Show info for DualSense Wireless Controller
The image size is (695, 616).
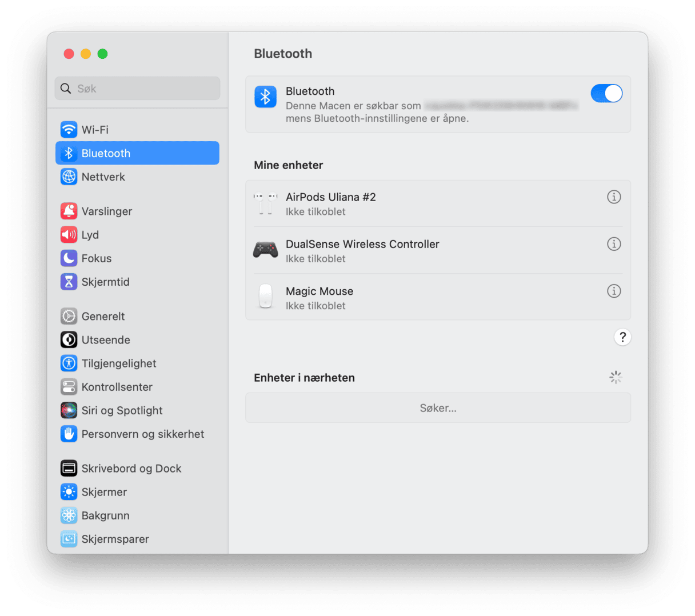click(x=614, y=244)
